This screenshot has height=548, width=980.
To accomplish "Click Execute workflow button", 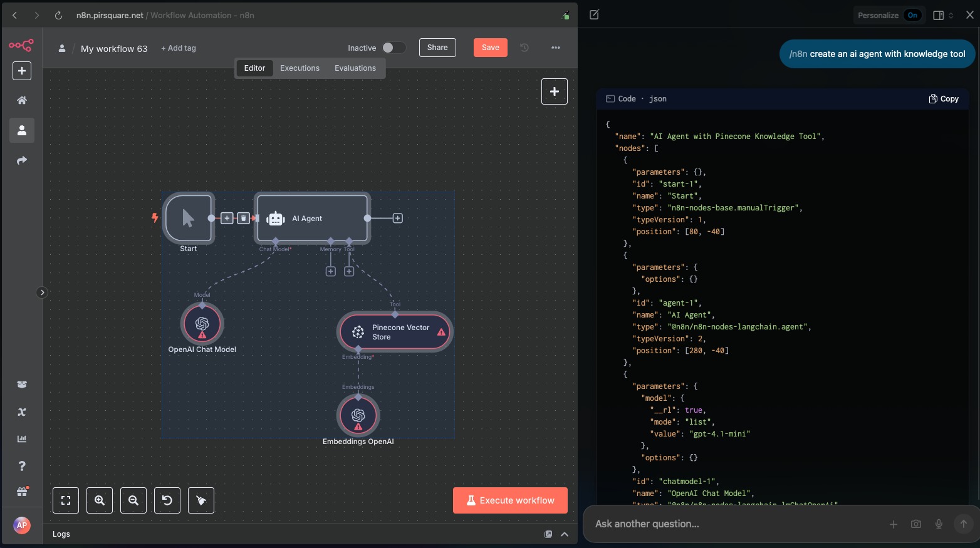I will [x=510, y=500].
